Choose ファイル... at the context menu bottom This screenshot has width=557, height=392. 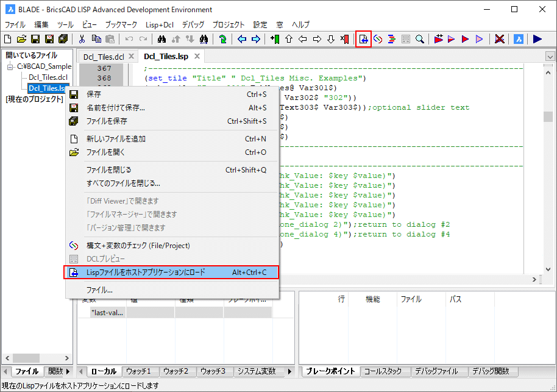coord(172,290)
